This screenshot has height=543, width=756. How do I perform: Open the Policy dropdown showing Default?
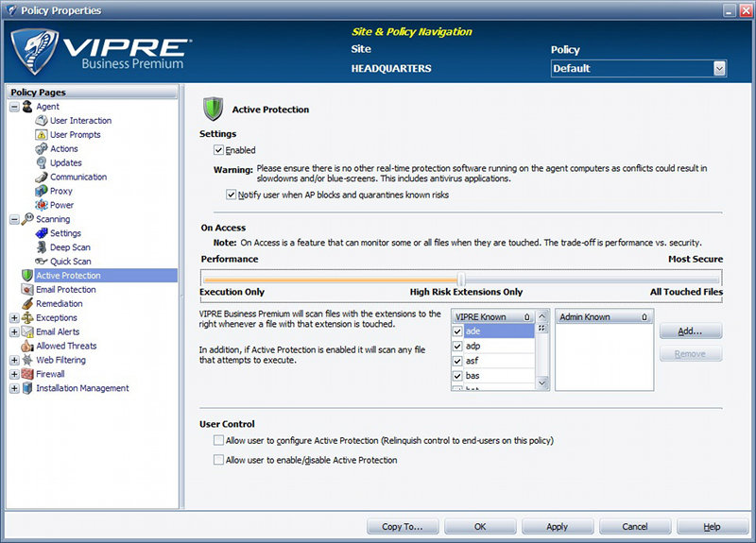(x=719, y=68)
